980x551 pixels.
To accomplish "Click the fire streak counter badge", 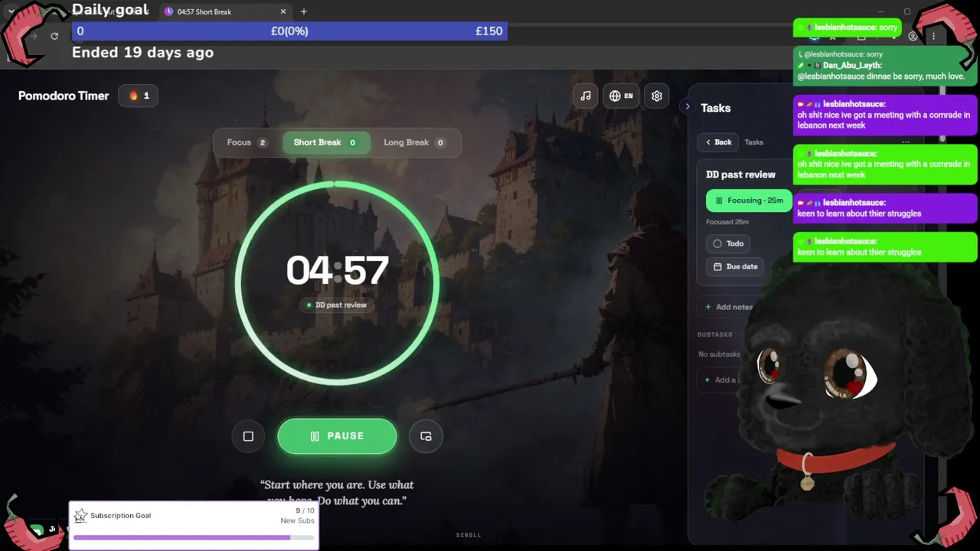I will tap(138, 96).
